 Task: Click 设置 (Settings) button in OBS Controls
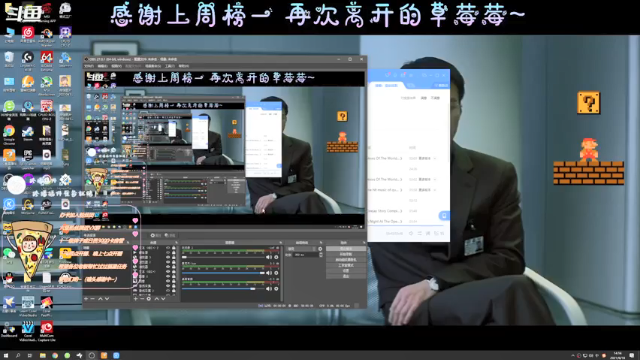tap(346, 271)
